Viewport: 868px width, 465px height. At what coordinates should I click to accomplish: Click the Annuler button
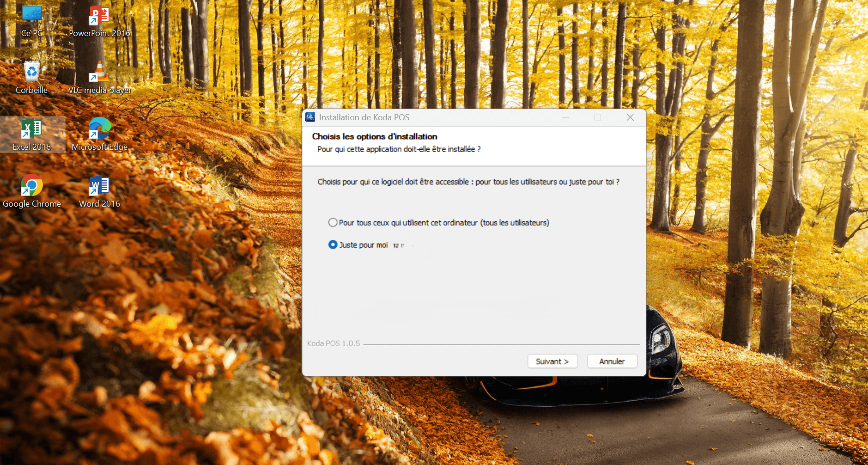612,361
